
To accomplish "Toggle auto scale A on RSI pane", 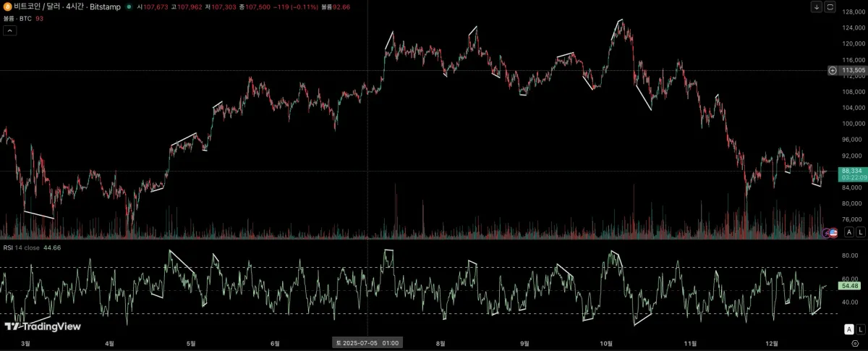I will click(x=849, y=329).
